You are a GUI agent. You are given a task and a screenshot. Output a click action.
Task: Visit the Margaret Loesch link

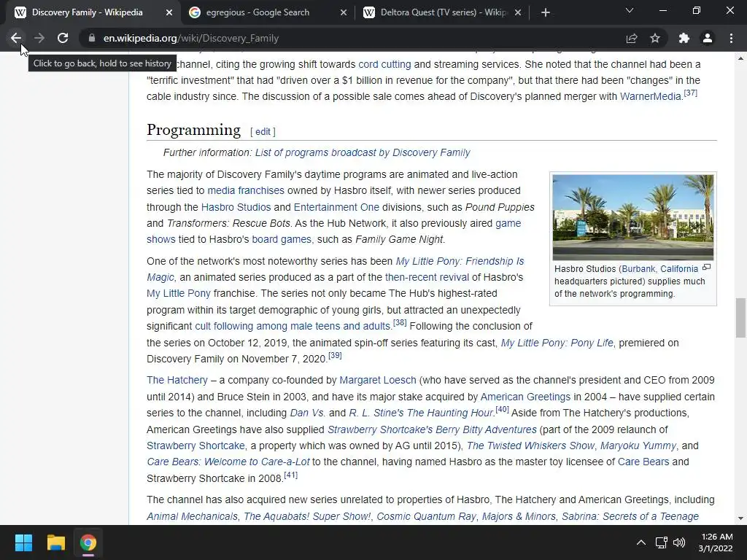click(378, 380)
